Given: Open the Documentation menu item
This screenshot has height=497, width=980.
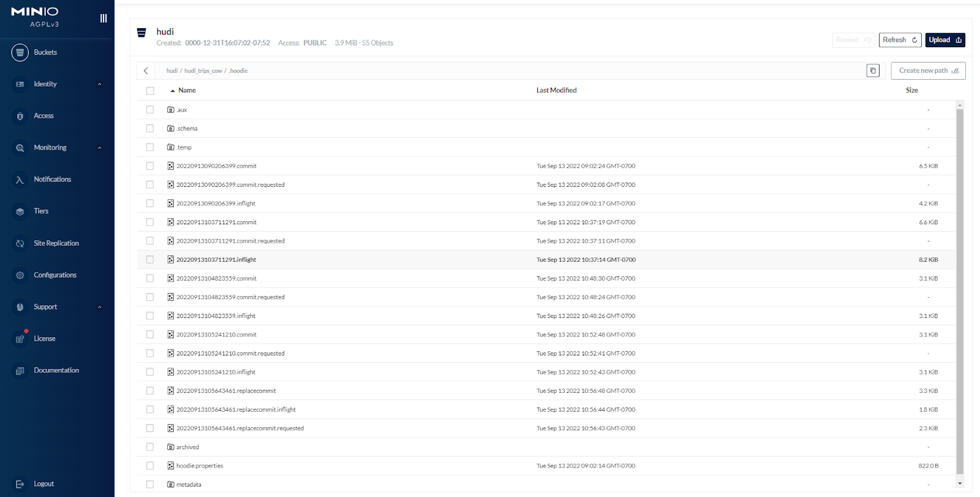Looking at the screenshot, I should pos(57,371).
